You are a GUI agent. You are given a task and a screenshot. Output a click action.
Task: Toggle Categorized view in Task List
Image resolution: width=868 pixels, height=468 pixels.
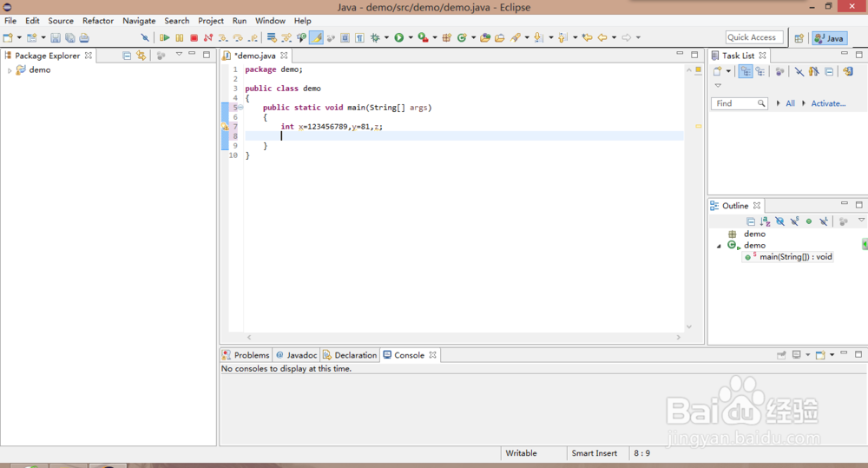pyautogui.click(x=746, y=71)
